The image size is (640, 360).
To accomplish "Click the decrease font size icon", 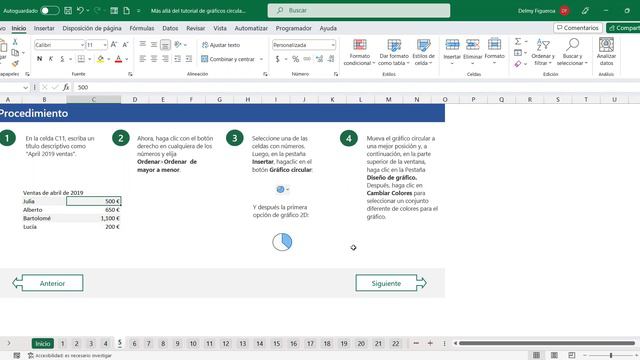I will click(x=125, y=44).
